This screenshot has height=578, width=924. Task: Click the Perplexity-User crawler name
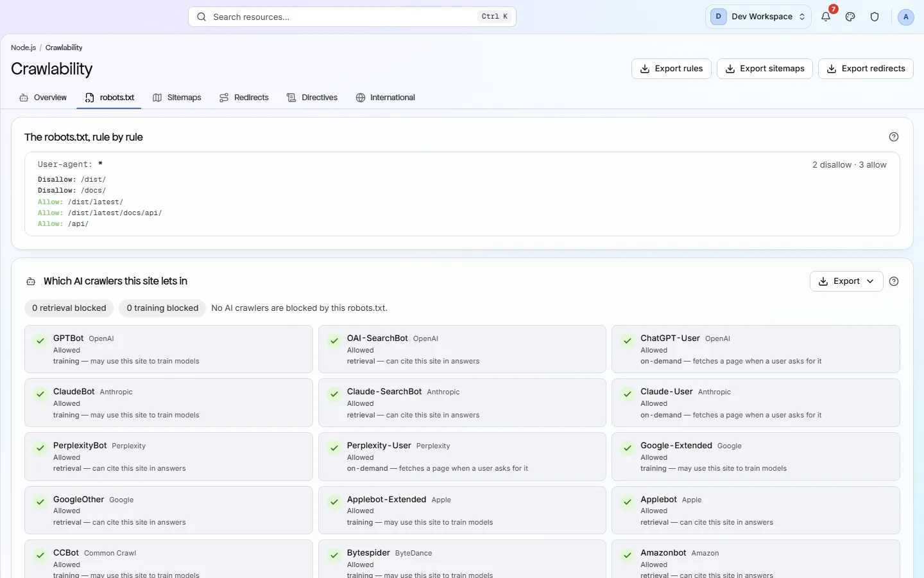379,446
